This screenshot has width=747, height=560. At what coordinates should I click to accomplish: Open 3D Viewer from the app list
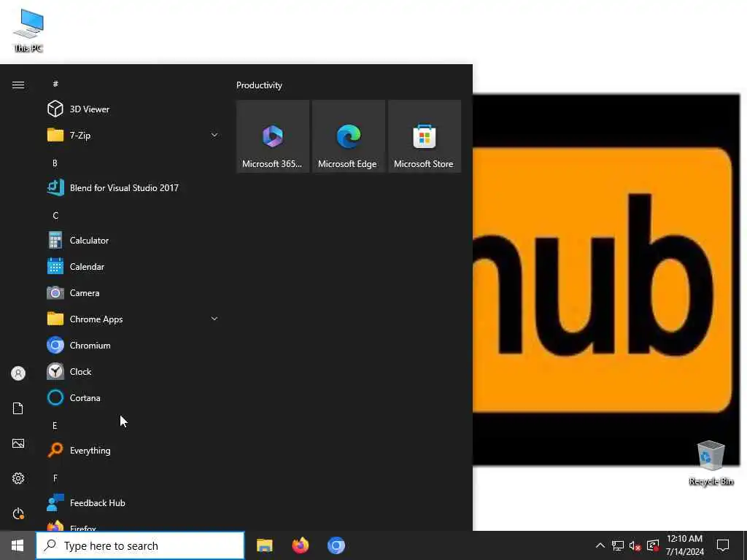(133, 109)
